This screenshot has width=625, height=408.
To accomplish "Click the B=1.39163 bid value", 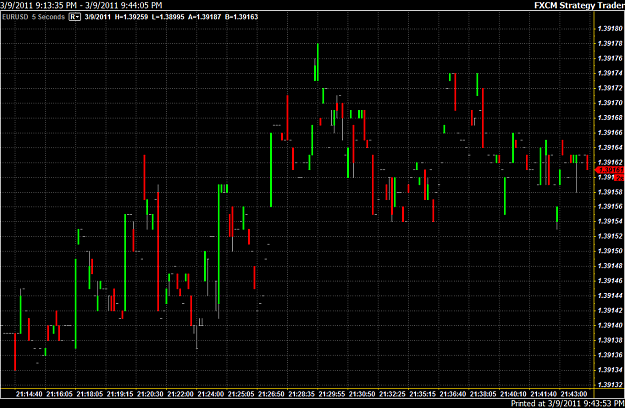I will tap(242, 17).
